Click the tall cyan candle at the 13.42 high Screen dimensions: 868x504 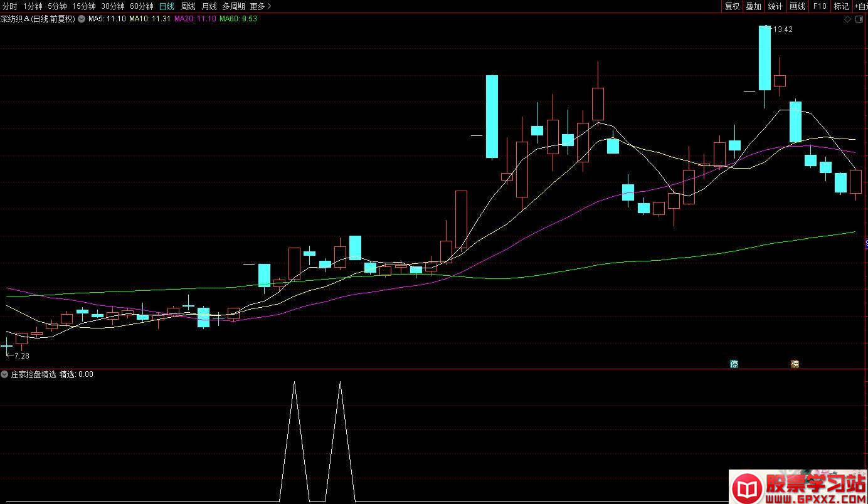765,58
